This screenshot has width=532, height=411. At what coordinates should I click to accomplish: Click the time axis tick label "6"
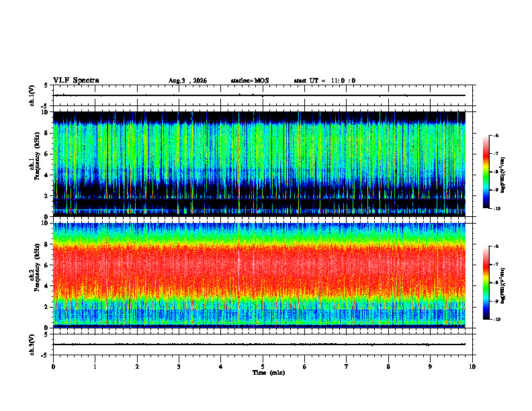coord(304,367)
